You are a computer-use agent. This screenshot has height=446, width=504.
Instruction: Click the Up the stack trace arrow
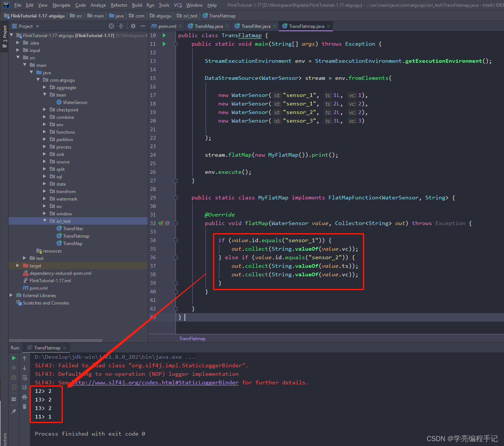[24, 358]
